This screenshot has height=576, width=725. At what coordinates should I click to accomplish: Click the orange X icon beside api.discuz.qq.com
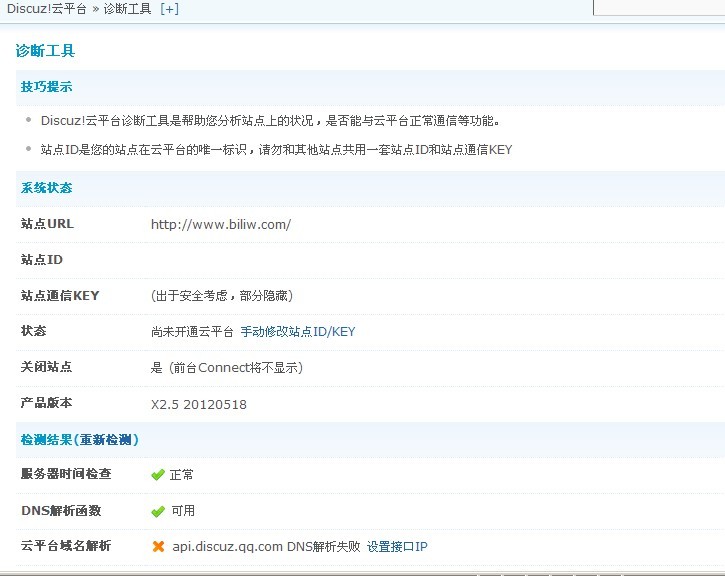pos(158,546)
